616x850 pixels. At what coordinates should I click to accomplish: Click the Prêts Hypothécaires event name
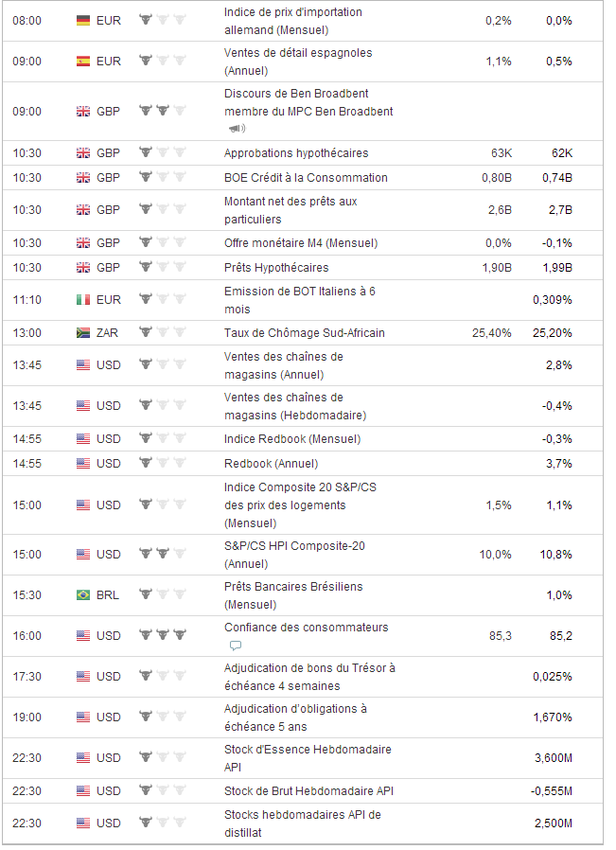pyautogui.click(x=276, y=268)
